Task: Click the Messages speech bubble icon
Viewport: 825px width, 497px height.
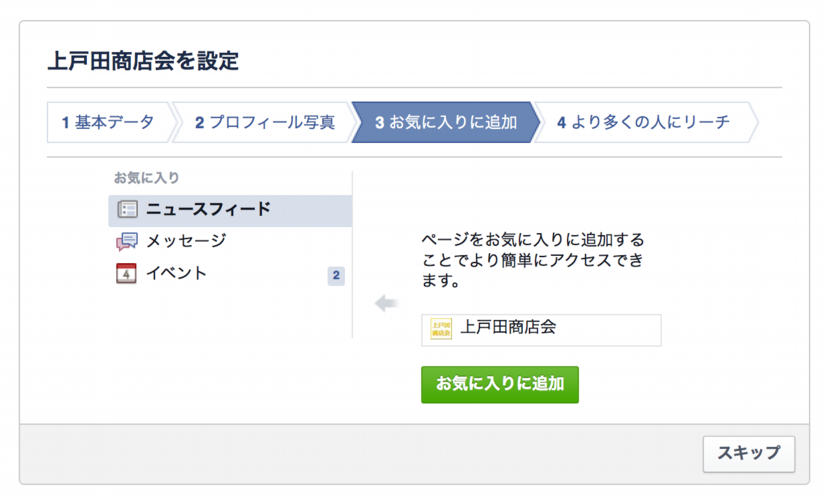Action: [x=127, y=241]
